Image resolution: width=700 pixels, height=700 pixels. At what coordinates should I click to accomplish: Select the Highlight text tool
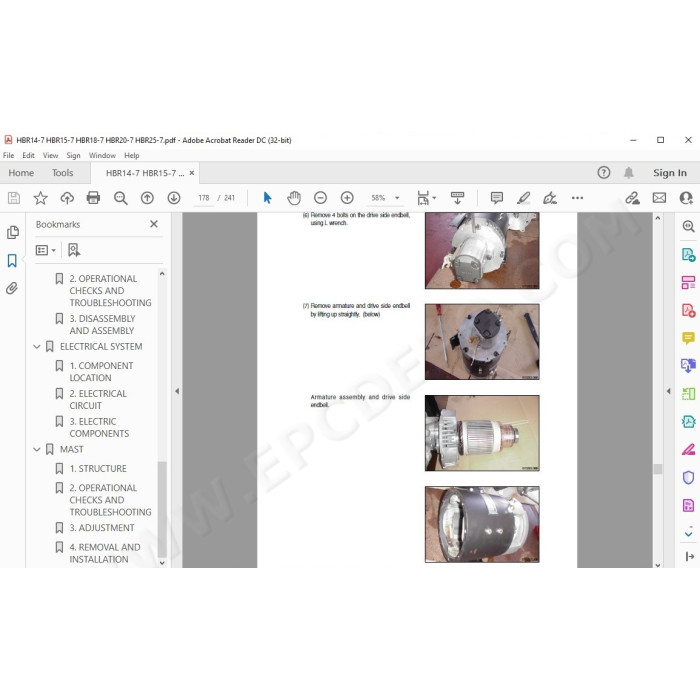(x=523, y=198)
